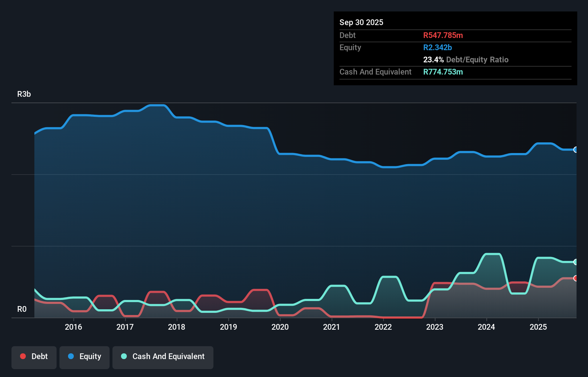The height and width of the screenshot is (377, 588).
Task: Toggle the Debt series via its legend chip
Action: click(34, 356)
